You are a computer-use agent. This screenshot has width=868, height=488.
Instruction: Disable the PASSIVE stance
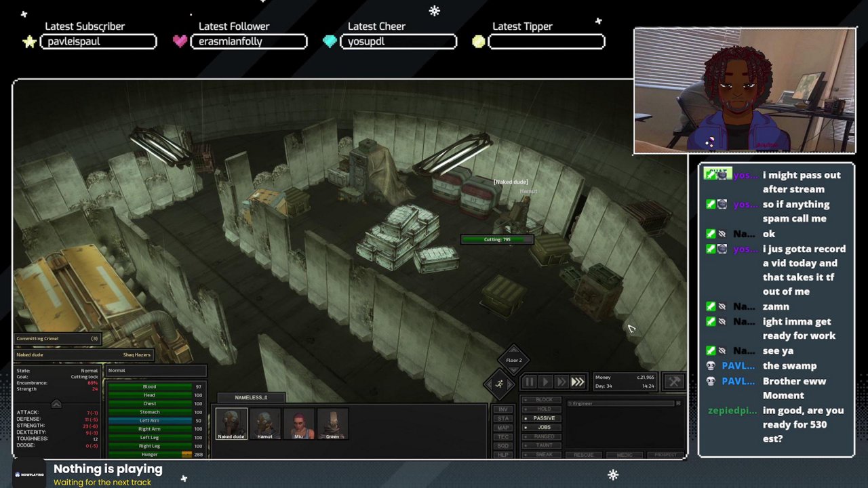coord(542,418)
